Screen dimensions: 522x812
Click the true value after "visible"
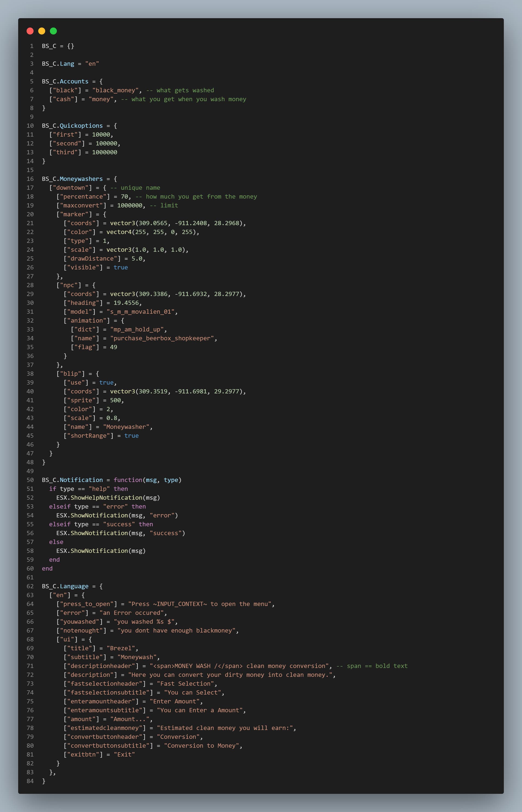click(121, 268)
